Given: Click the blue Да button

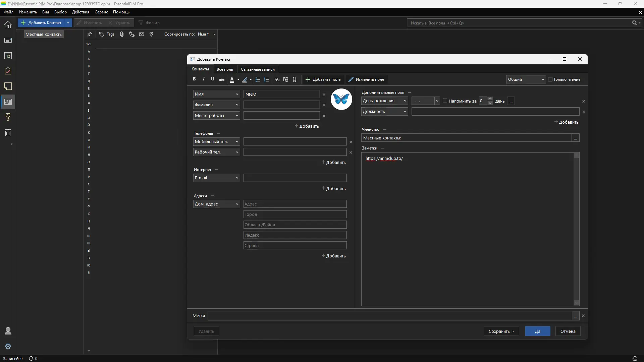Looking at the screenshot, I should pos(537,331).
